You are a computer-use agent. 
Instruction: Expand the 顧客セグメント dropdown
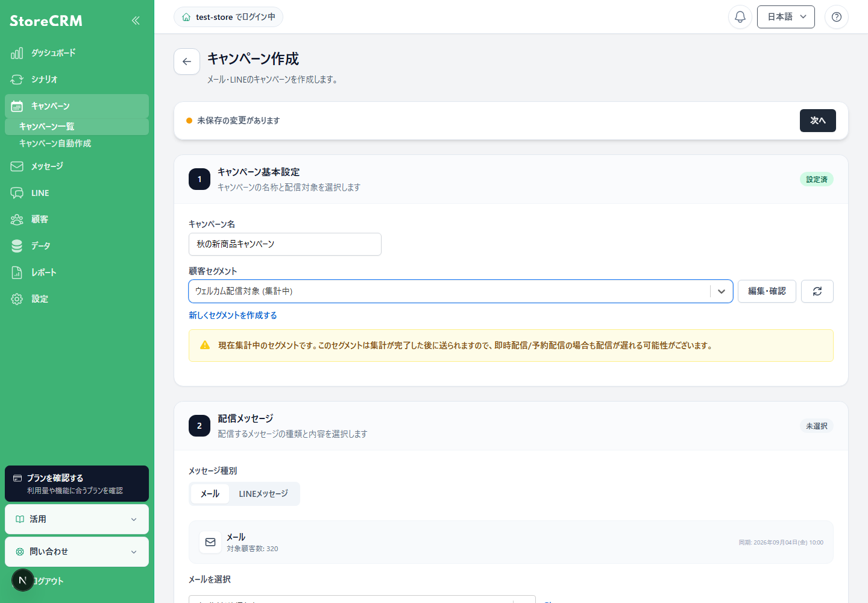point(461,291)
